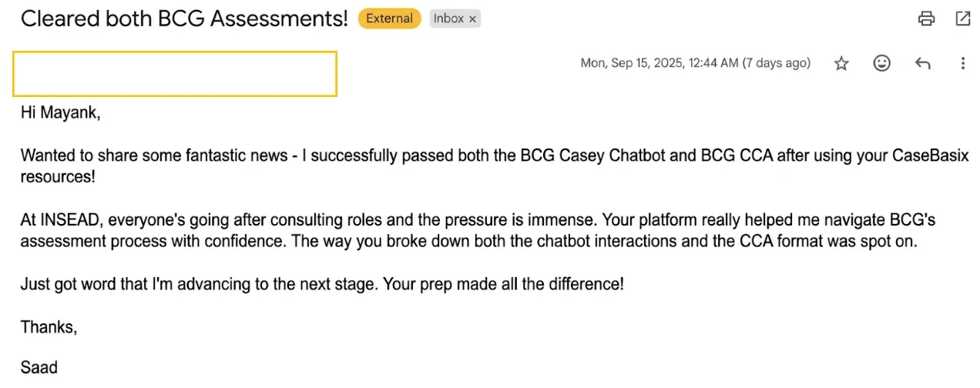Add an emoji reaction to the email
Screen dimensions: 980x388
tap(881, 64)
